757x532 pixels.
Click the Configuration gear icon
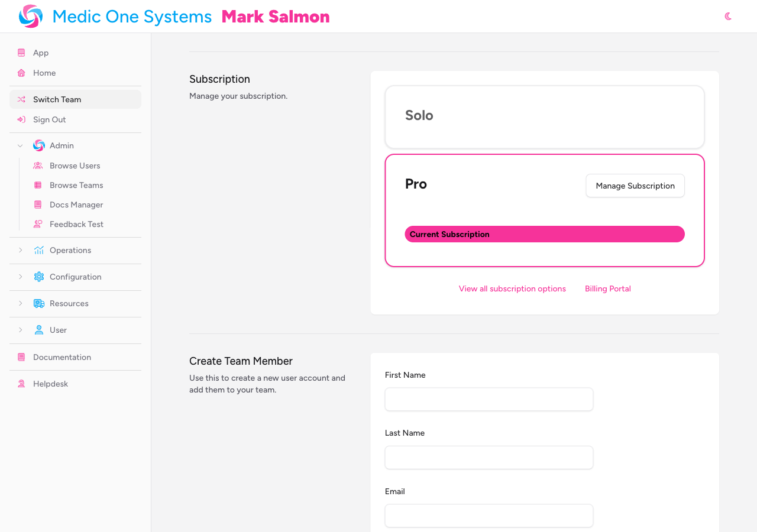point(38,277)
